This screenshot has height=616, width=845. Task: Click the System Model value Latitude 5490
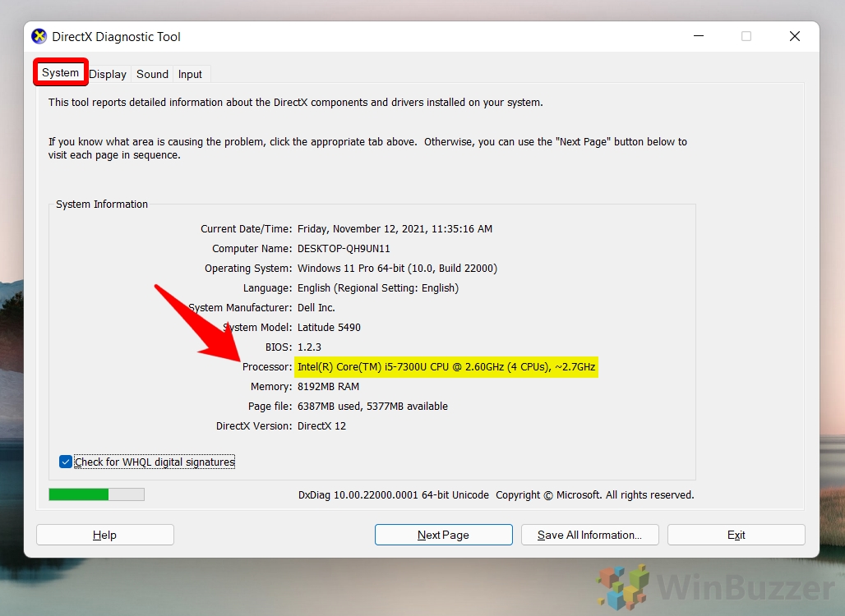330,328
